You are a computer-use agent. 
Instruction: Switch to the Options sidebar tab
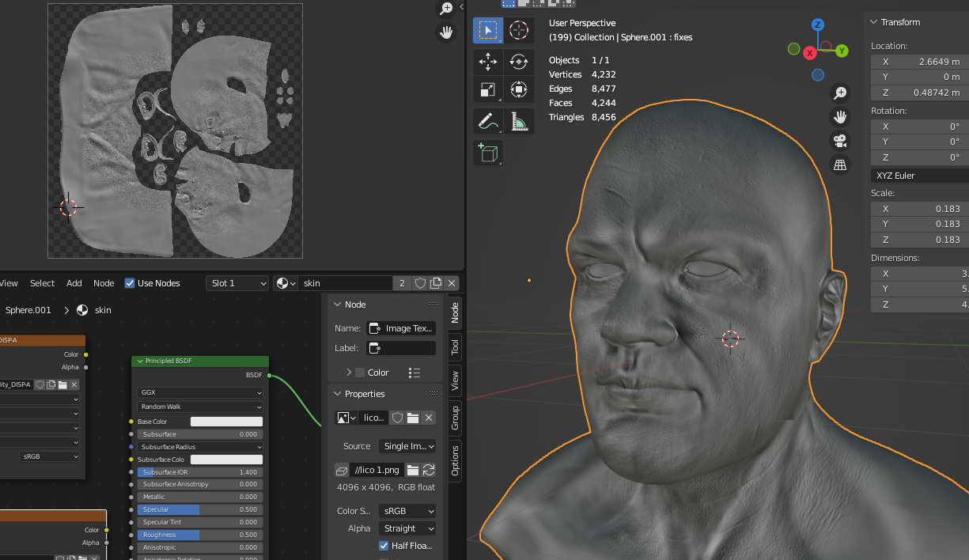click(455, 460)
